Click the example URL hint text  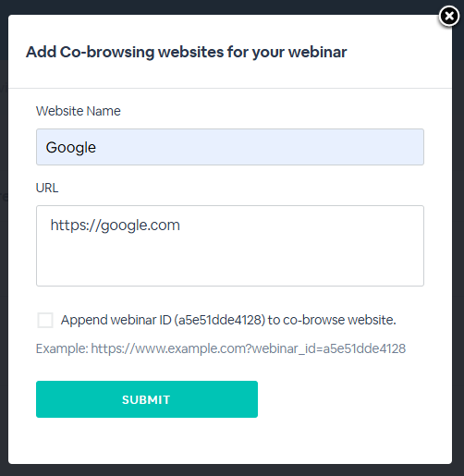click(x=221, y=348)
